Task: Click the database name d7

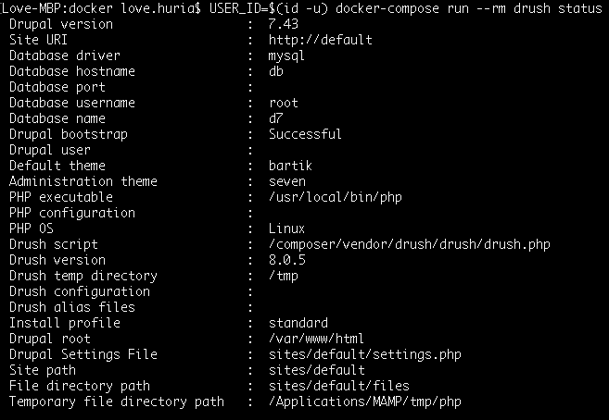Action: click(x=276, y=118)
